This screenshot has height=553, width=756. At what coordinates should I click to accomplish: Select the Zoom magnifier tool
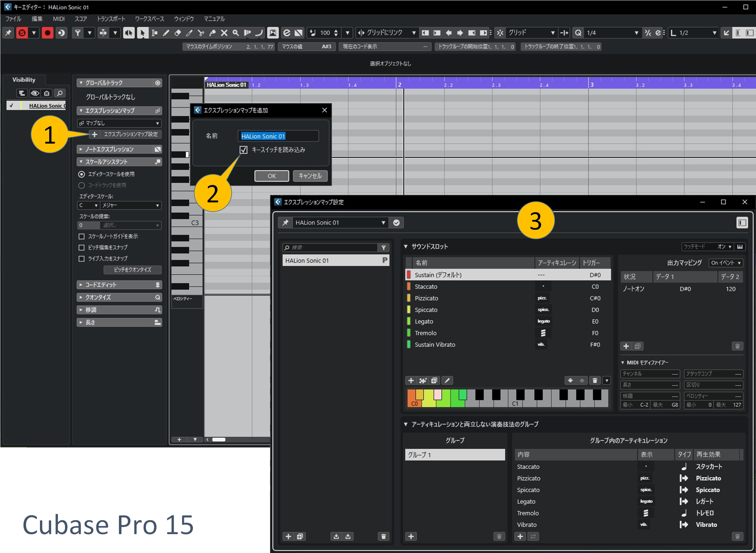tap(236, 33)
